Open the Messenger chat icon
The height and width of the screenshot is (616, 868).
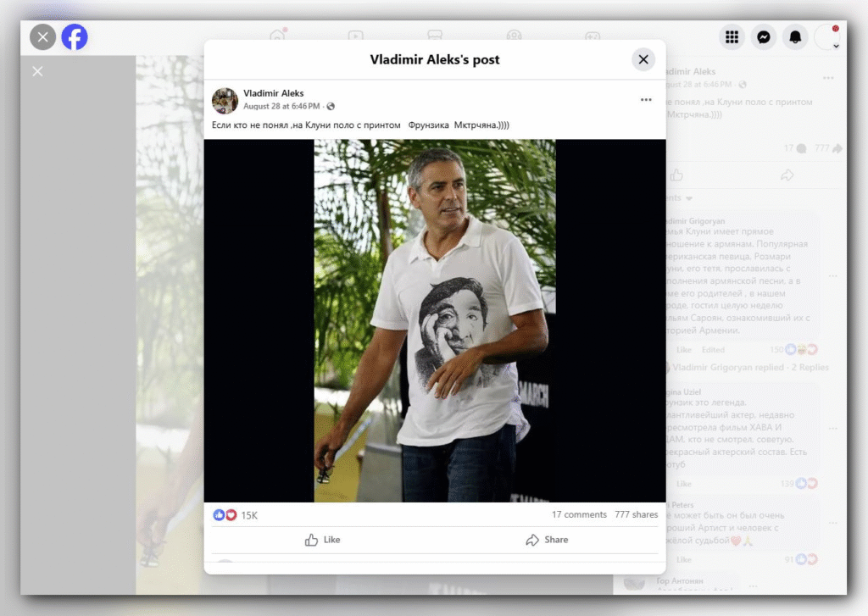pos(764,37)
